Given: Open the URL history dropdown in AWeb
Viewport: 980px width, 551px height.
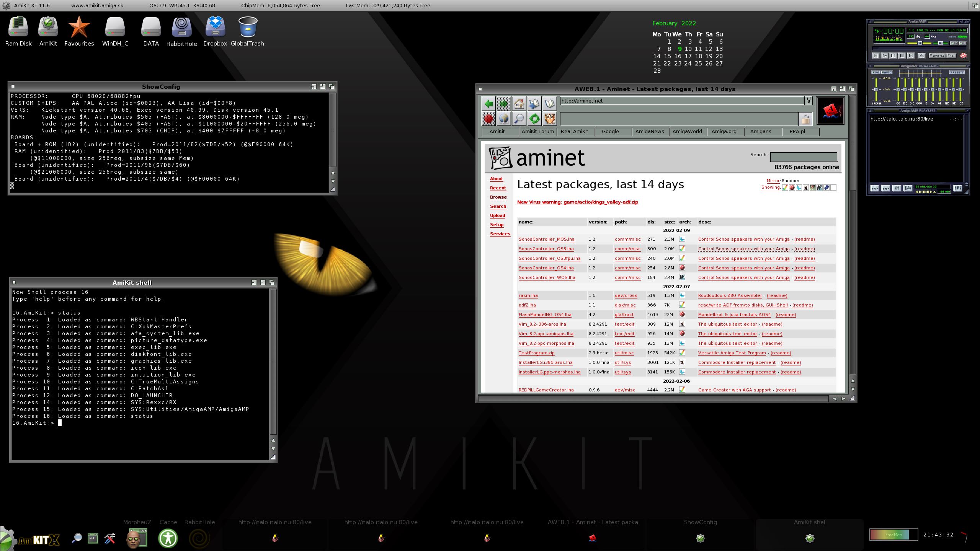Looking at the screenshot, I should click(x=808, y=101).
